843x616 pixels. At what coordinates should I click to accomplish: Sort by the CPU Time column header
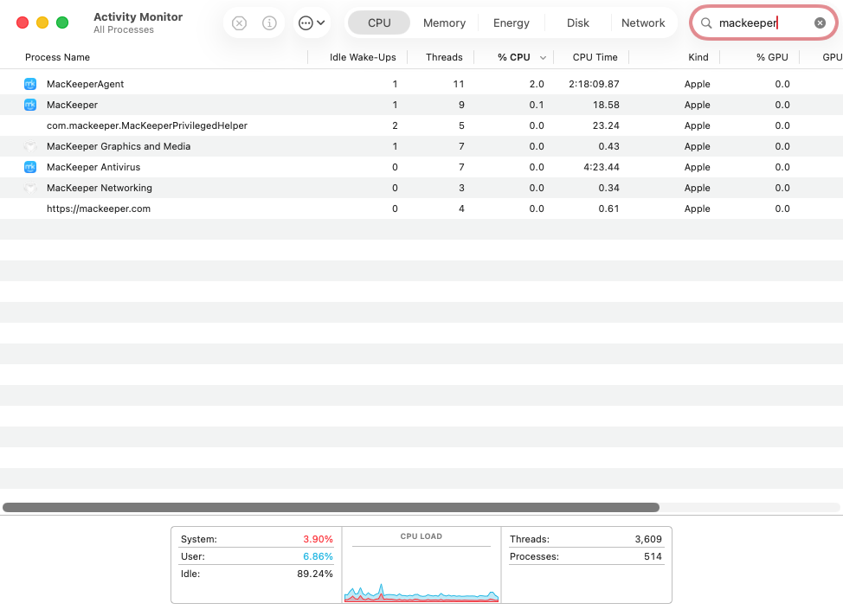[x=595, y=57]
